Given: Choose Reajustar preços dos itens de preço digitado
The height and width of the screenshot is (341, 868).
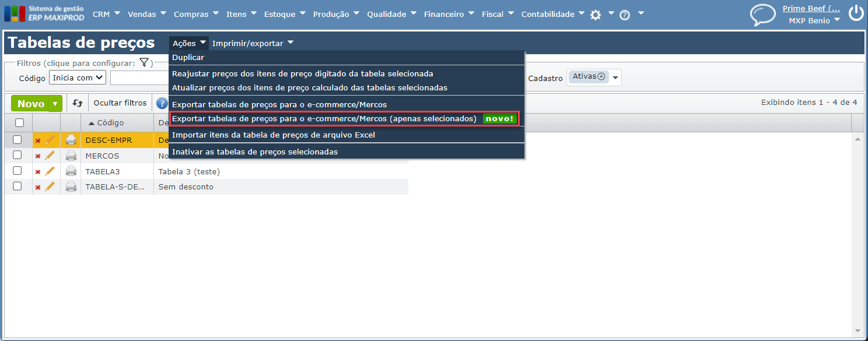Looking at the screenshot, I should click(347, 73).
